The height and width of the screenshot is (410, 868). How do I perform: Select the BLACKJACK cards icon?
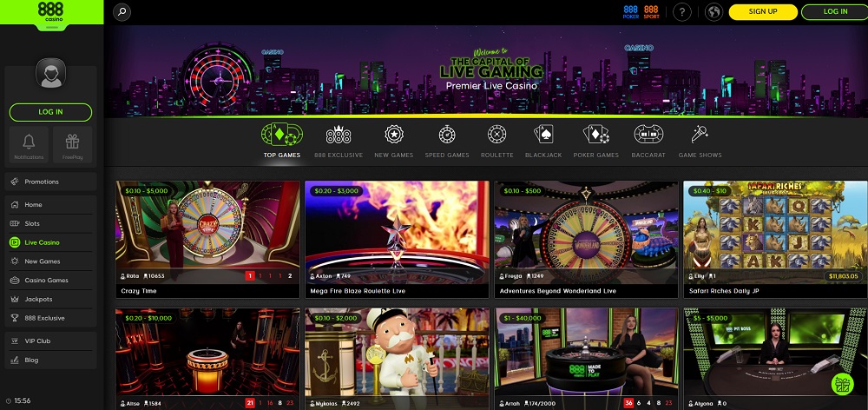click(543, 135)
